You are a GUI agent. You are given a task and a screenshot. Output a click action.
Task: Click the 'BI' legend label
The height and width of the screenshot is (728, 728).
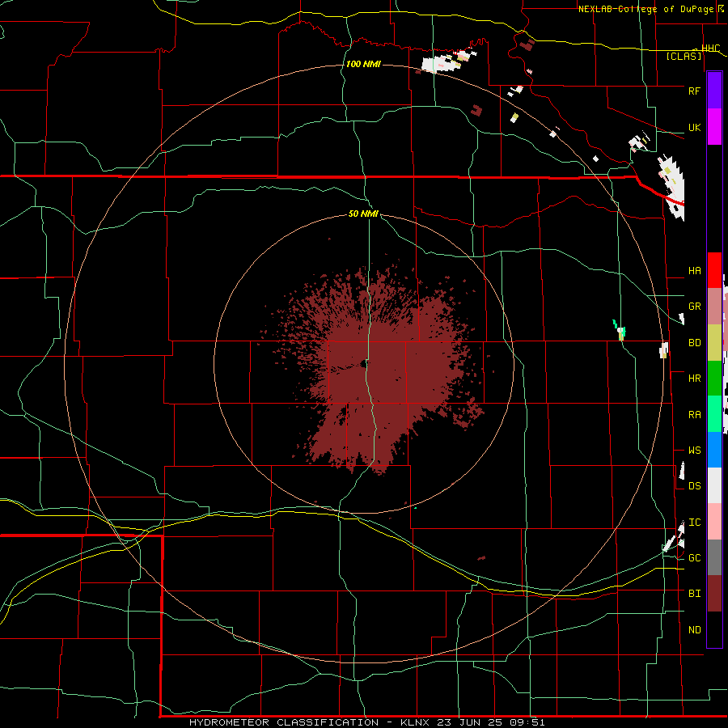coord(694,594)
